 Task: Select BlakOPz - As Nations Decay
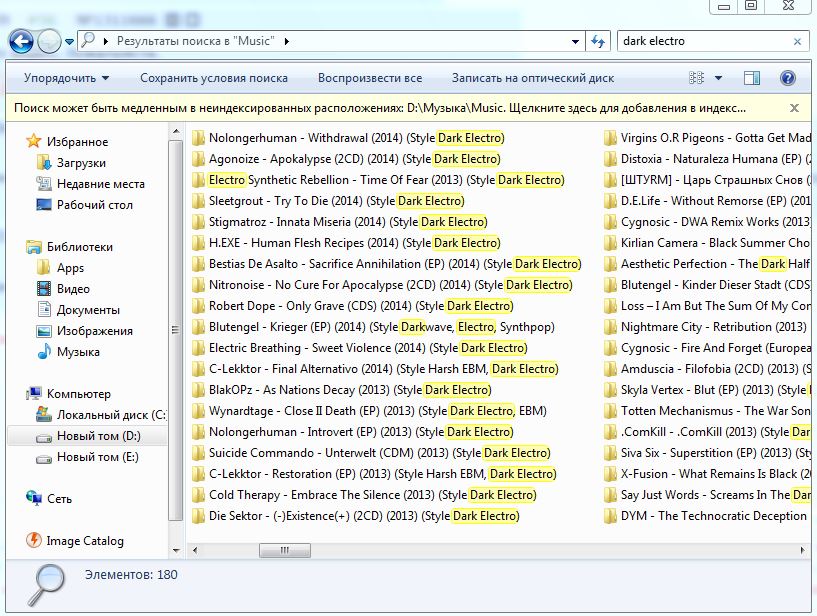click(341, 390)
